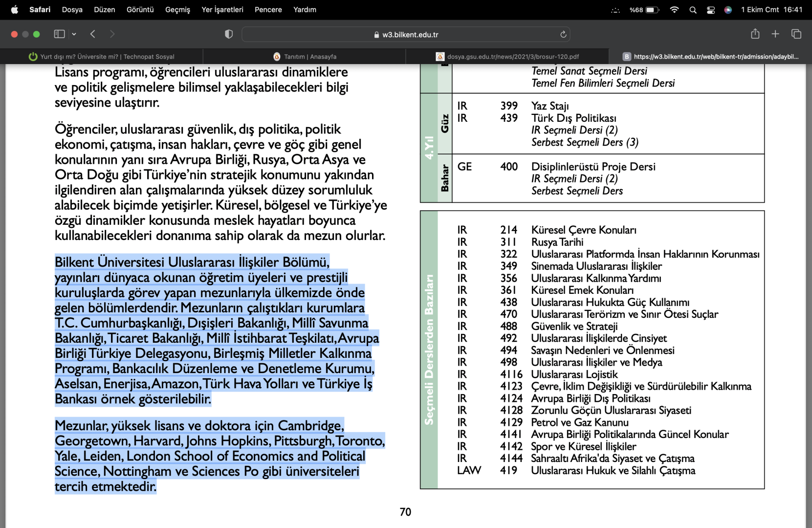
Task: Open the Düzen menu
Action: [x=105, y=10]
